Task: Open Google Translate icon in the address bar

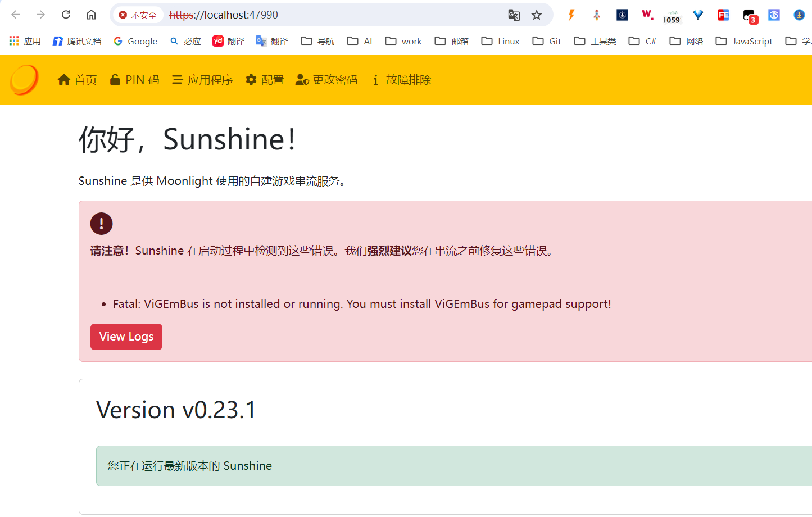Action: coord(513,15)
